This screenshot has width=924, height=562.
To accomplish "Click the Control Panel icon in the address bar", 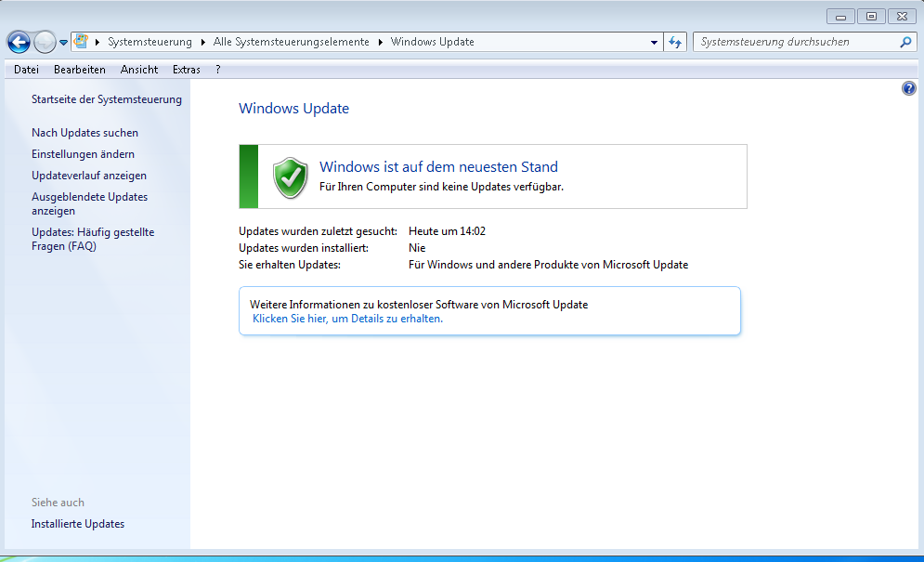I will point(82,41).
